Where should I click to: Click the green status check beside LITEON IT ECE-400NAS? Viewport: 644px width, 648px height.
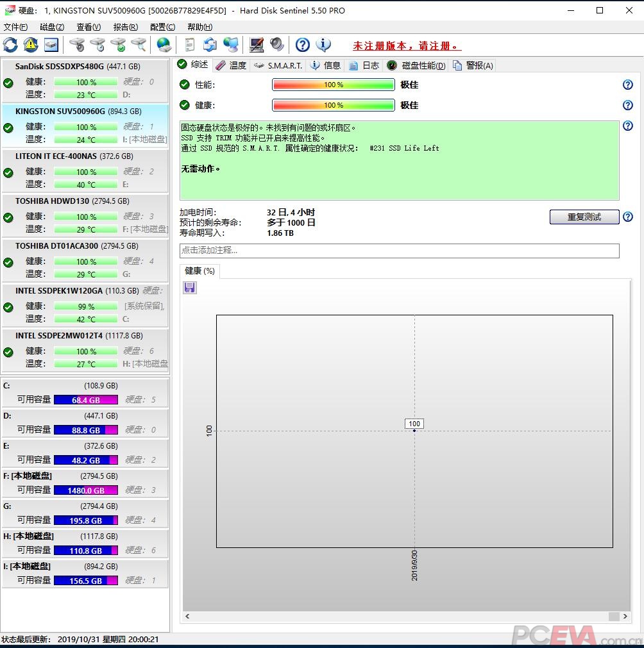[x=8, y=173]
